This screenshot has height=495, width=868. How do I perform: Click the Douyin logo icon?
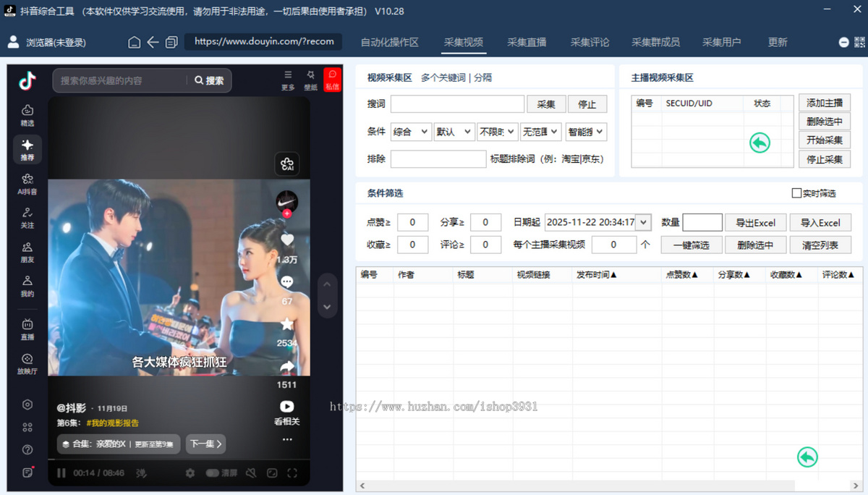27,81
